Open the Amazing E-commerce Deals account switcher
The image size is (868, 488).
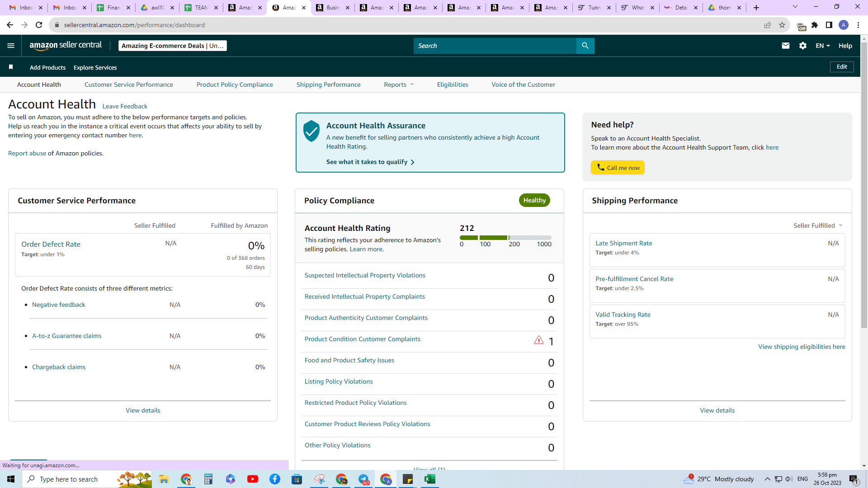173,46
